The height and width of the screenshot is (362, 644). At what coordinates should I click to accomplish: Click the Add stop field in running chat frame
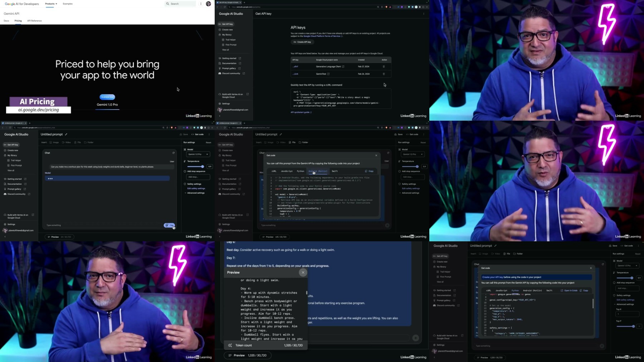coord(198,177)
